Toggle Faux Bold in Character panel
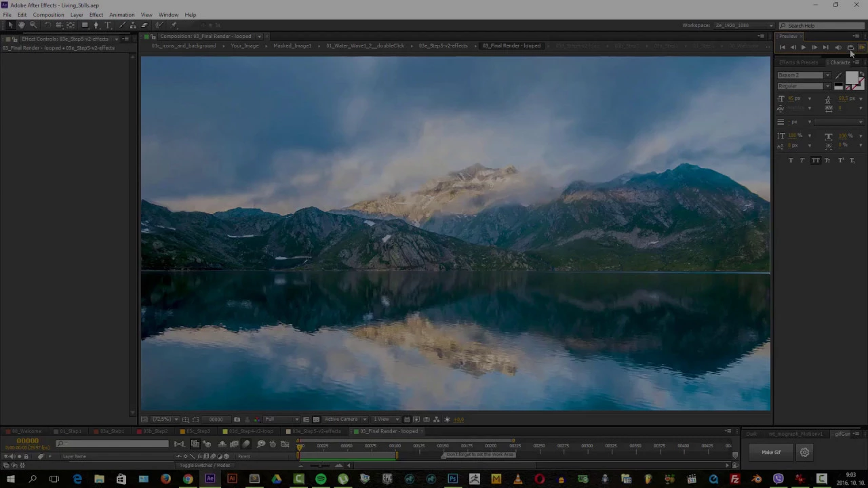Screen dimensions: 868x488 (x=791, y=160)
